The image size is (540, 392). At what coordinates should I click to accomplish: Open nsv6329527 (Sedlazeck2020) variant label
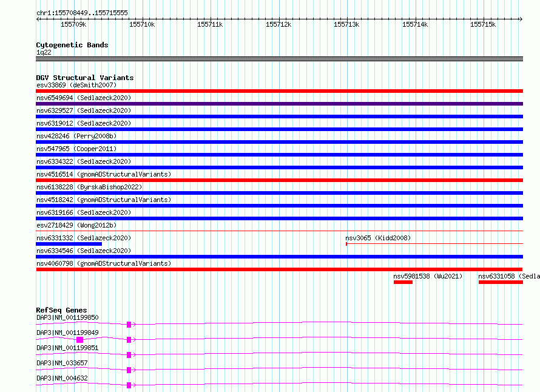pos(84,110)
